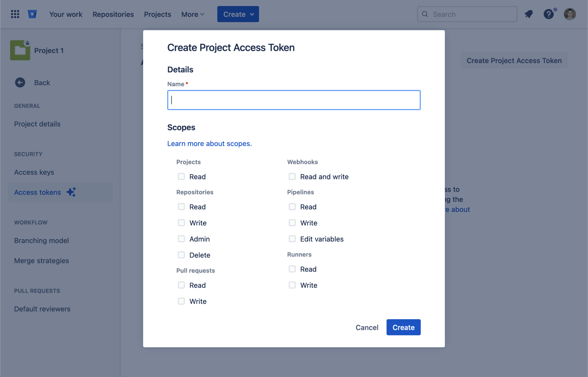588x377 pixels.
Task: Tick the Repositories Admin checkbox
Action: [x=181, y=239]
